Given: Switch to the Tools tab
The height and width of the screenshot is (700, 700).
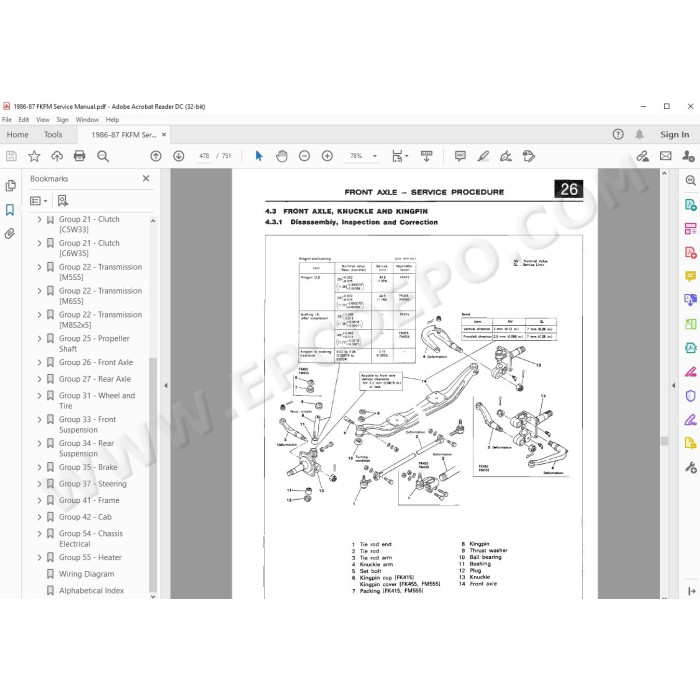Looking at the screenshot, I should coord(53,134).
